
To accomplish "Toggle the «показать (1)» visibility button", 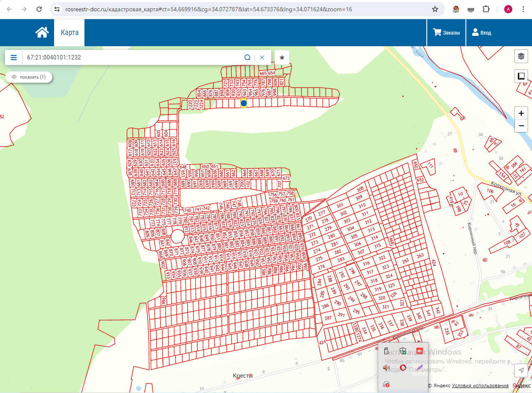I will (29, 77).
